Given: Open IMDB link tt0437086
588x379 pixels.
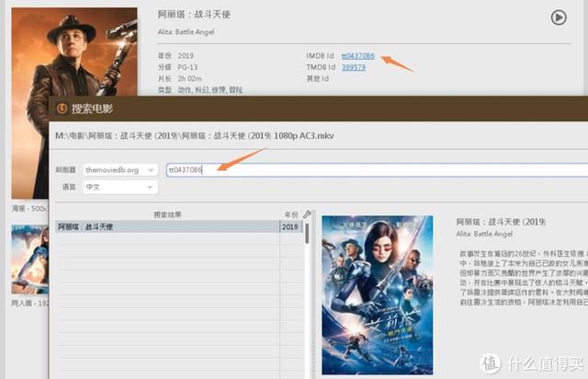Looking at the screenshot, I should 357,56.
